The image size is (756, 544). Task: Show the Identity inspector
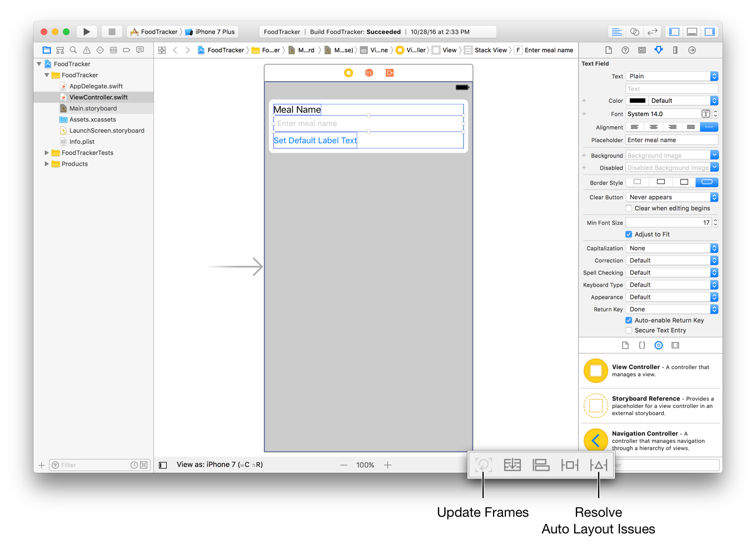coord(642,50)
